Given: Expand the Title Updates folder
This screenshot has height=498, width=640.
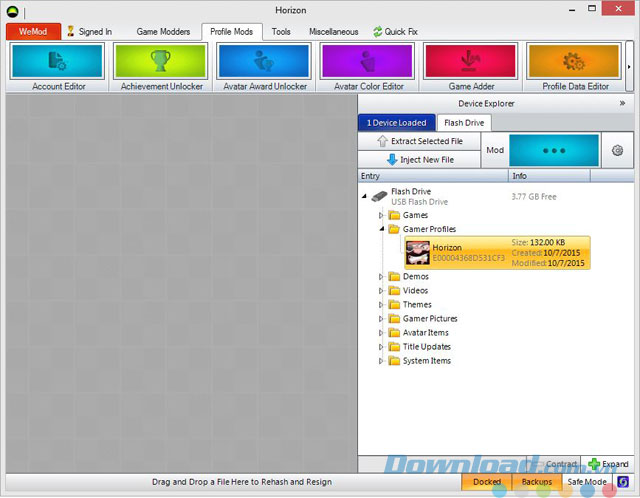Looking at the screenshot, I should 381,347.
